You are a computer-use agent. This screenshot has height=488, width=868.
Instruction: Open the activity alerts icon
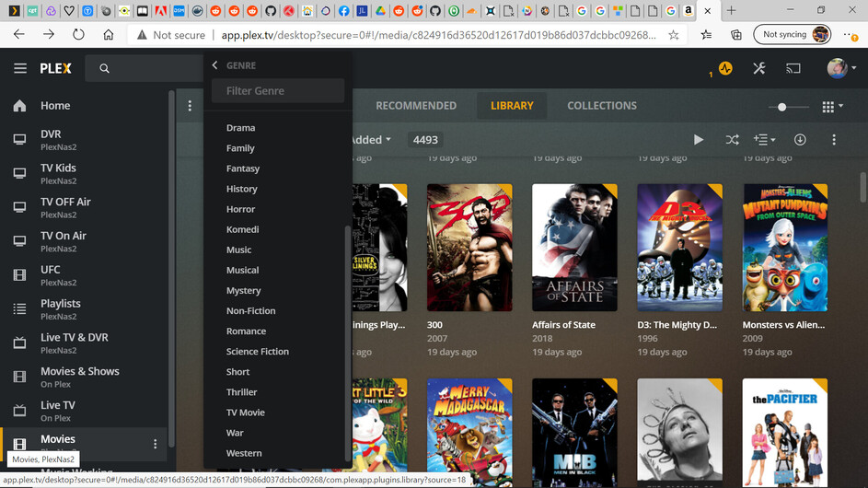pyautogui.click(x=725, y=68)
